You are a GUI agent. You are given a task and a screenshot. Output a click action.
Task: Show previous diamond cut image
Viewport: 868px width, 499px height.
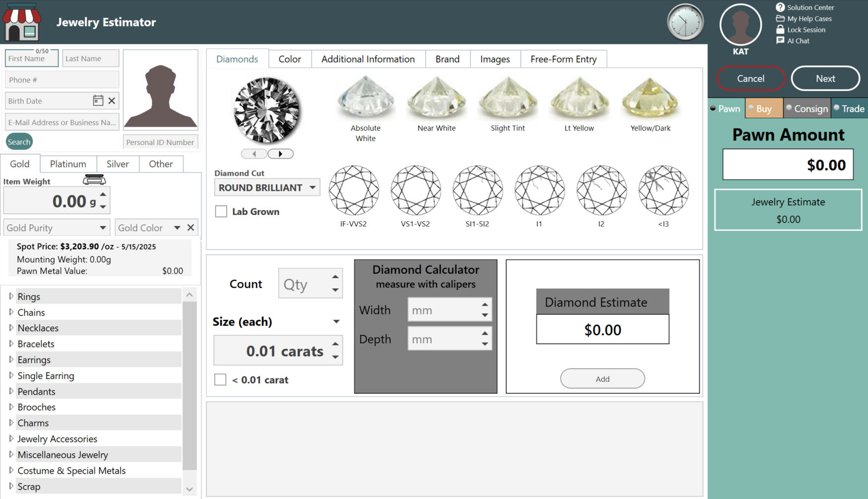[x=254, y=154]
